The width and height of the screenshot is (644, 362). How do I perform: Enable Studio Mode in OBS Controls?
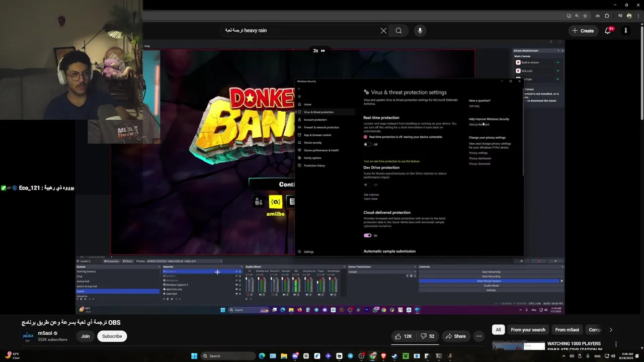coord(491,286)
